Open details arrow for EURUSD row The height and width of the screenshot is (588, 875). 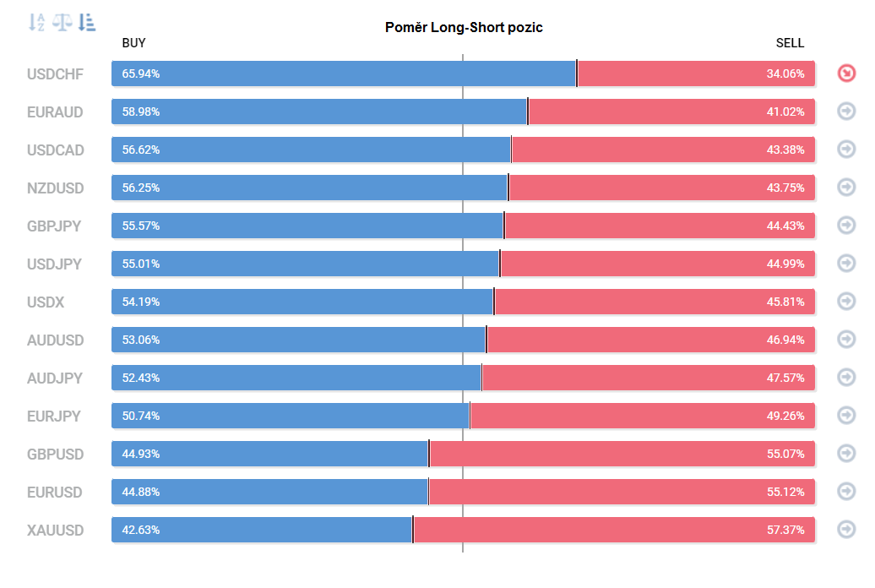(846, 492)
